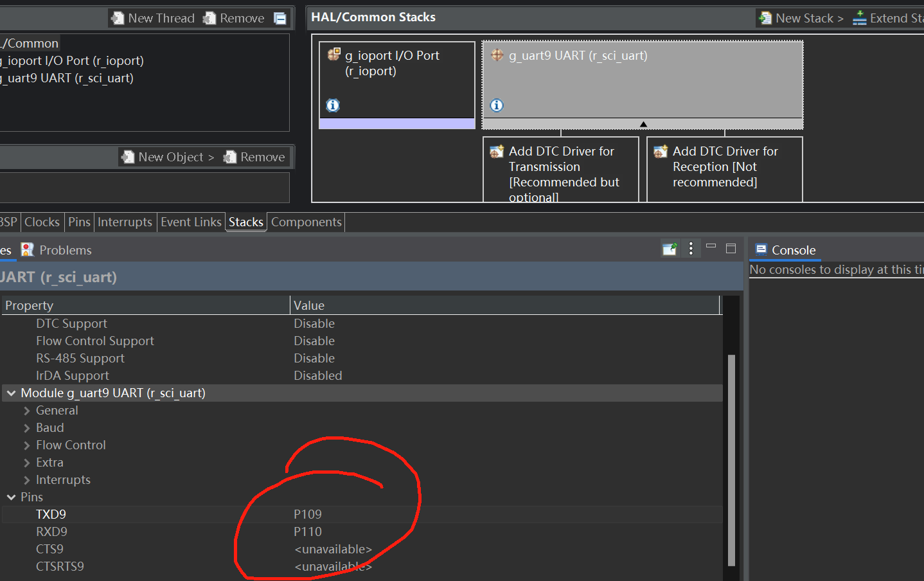Viewport: 924px width, 581px height.
Task: Open the Event Links tab
Action: click(191, 222)
